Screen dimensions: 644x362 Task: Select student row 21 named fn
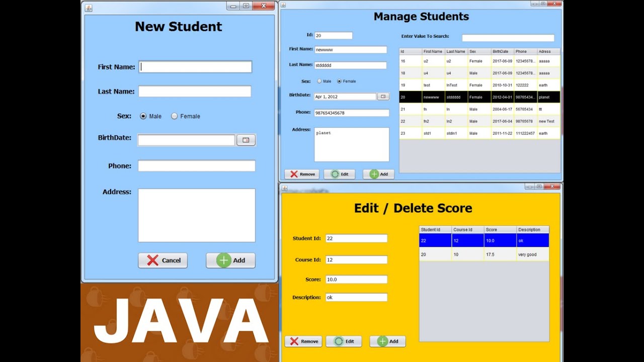point(479,109)
